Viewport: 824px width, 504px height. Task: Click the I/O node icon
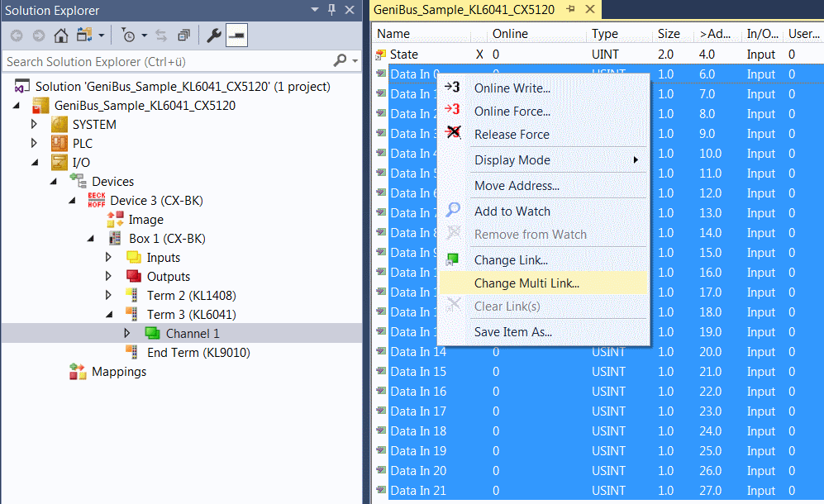(59, 163)
